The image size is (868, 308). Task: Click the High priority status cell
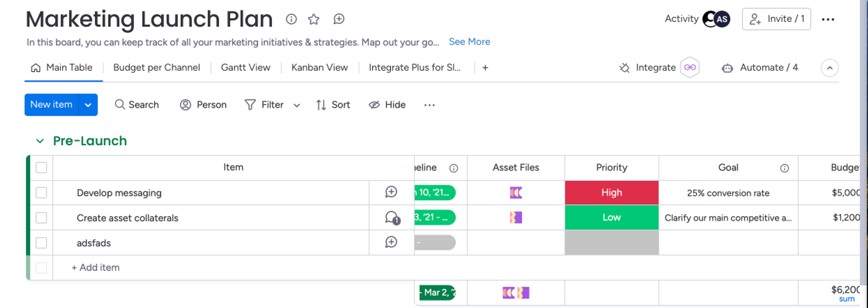(x=612, y=192)
